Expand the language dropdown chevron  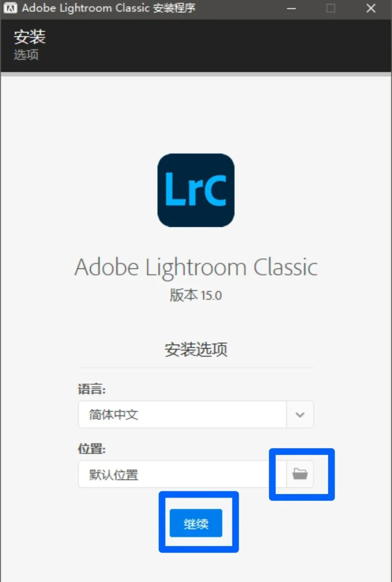[x=300, y=415]
